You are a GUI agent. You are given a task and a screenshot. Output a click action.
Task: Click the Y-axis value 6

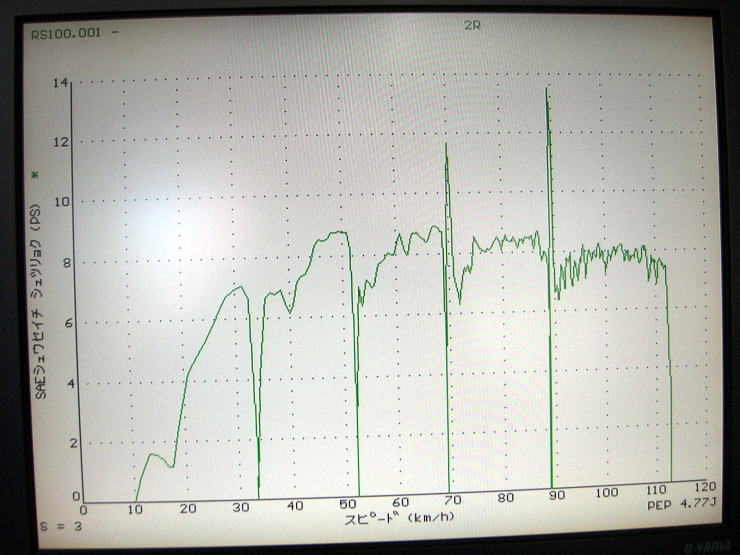click(x=69, y=323)
